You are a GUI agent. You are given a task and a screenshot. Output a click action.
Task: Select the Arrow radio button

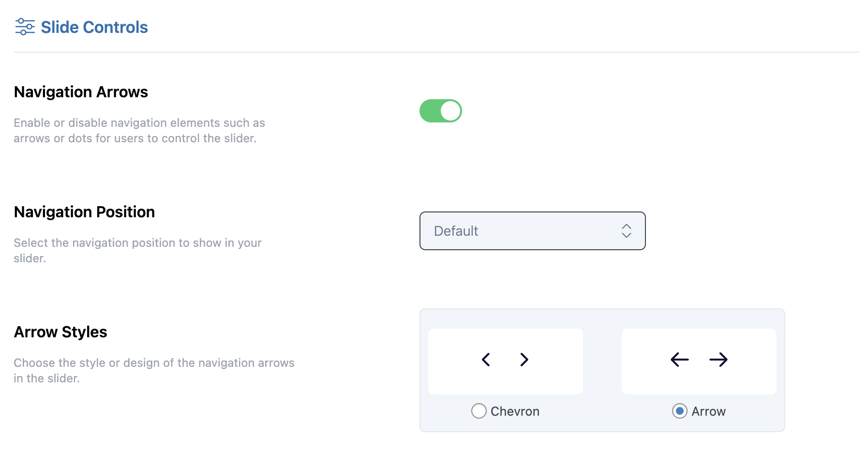point(680,411)
